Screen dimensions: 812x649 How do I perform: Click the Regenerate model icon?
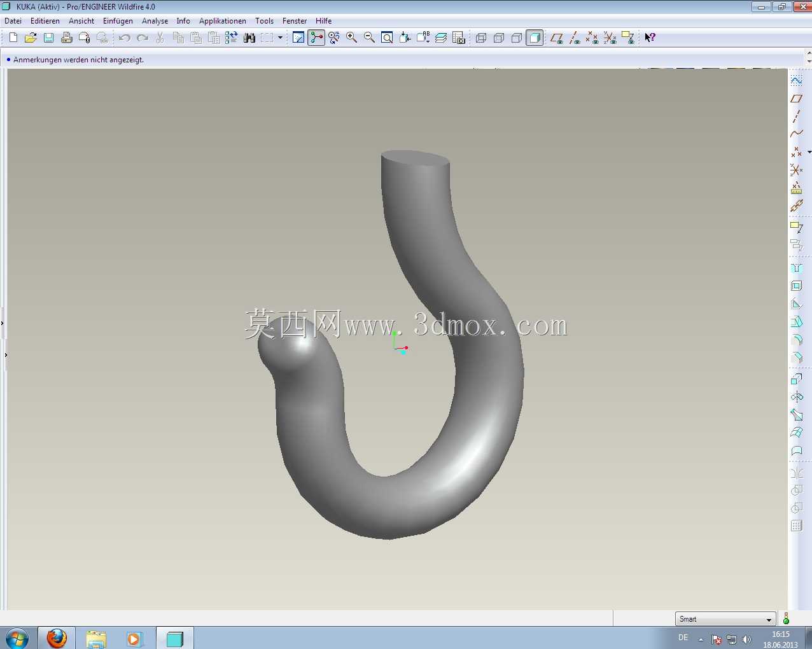click(231, 38)
